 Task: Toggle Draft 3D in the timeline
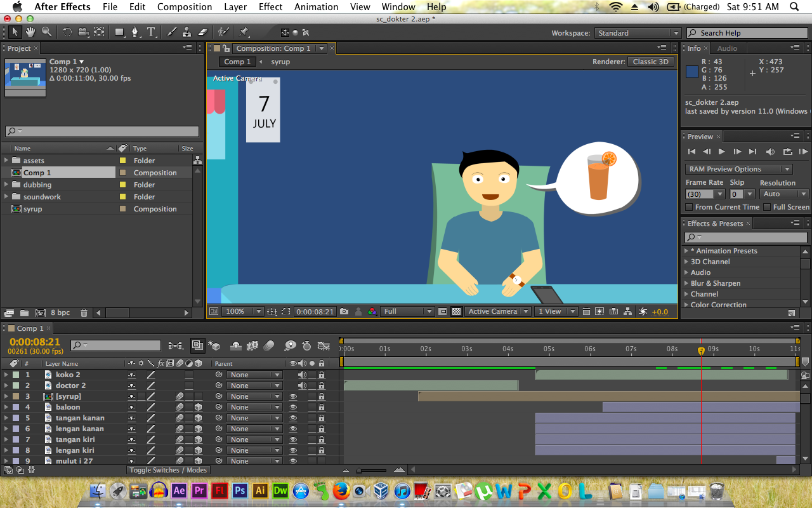pos(214,346)
